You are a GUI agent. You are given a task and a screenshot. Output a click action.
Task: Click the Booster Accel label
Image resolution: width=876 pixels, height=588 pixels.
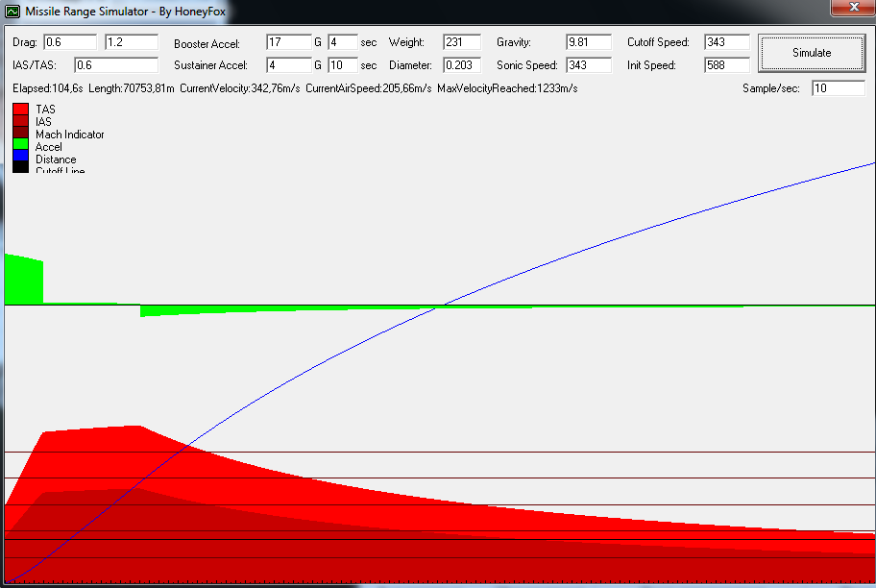click(x=207, y=43)
